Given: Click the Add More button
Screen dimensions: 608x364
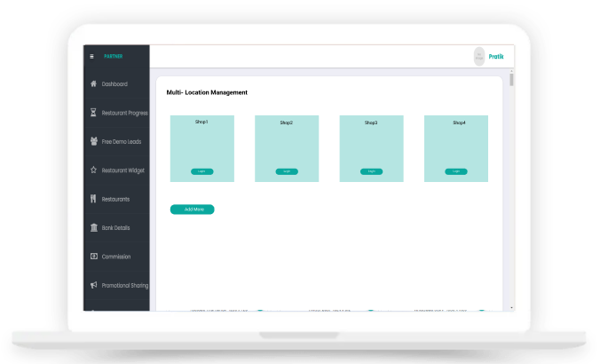Looking at the screenshot, I should tap(193, 210).
